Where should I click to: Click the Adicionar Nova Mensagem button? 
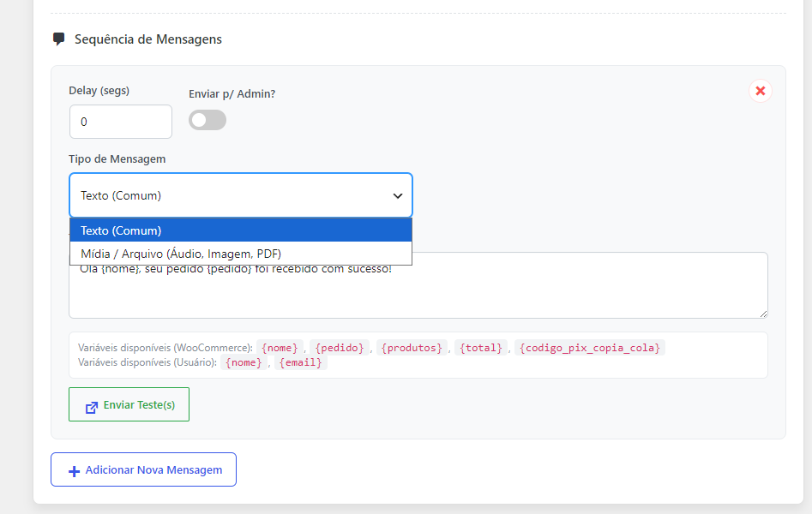click(143, 469)
